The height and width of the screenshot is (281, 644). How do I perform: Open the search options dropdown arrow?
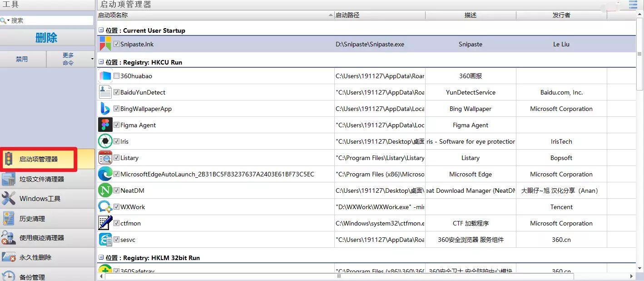[8, 21]
